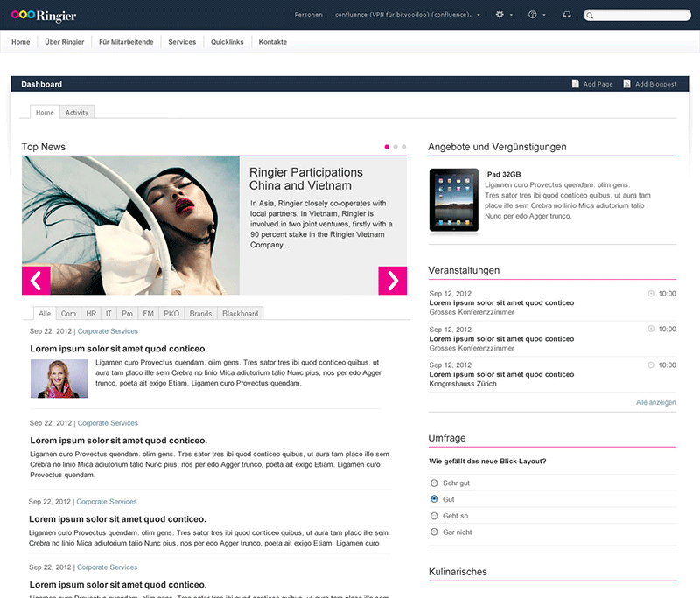Click clock icon of first event

pos(651,294)
